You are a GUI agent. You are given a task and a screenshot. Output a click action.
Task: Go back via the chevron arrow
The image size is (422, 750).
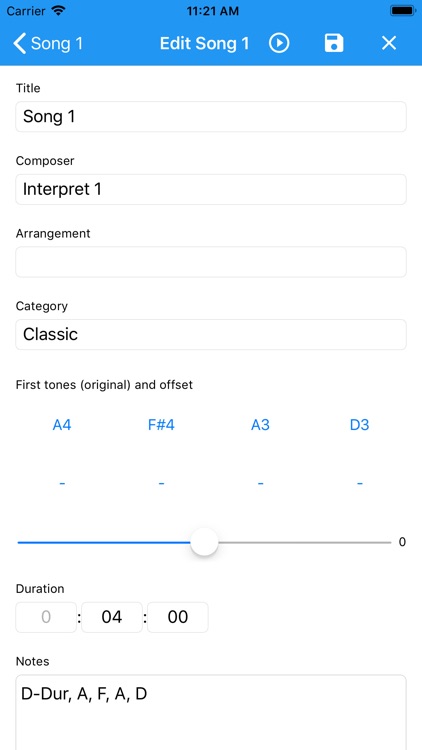pyautogui.click(x=19, y=44)
